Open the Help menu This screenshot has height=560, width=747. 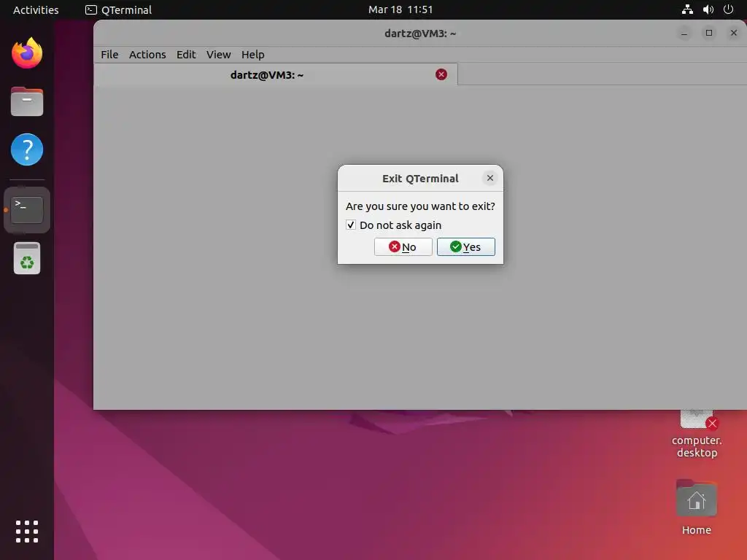tap(253, 54)
